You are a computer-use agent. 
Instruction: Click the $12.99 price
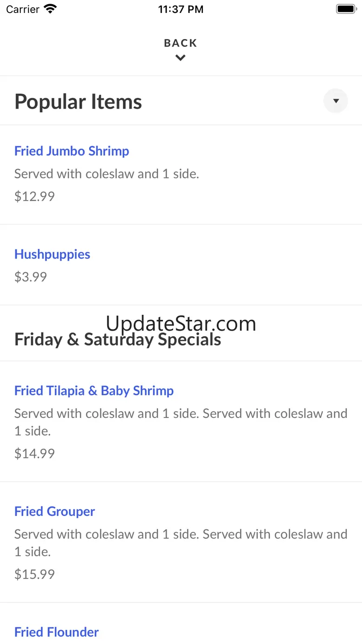34,196
